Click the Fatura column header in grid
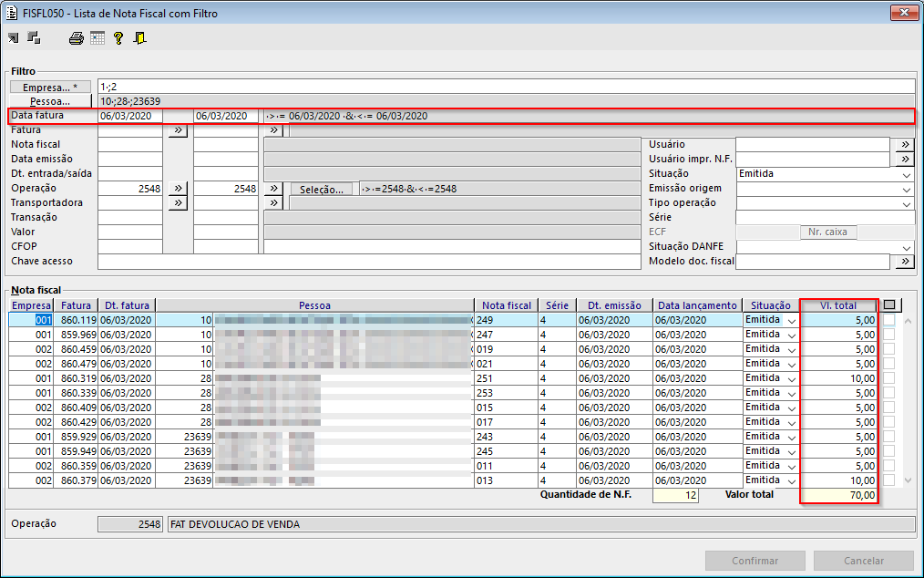Viewport: 924px width, 578px height. (x=76, y=305)
